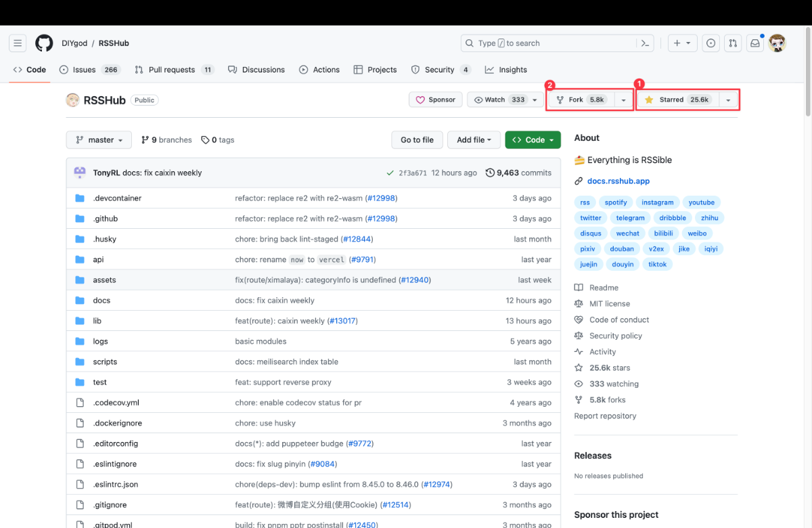Open the docs.rsshub.app link
The width and height of the screenshot is (812, 528).
pyautogui.click(x=618, y=181)
